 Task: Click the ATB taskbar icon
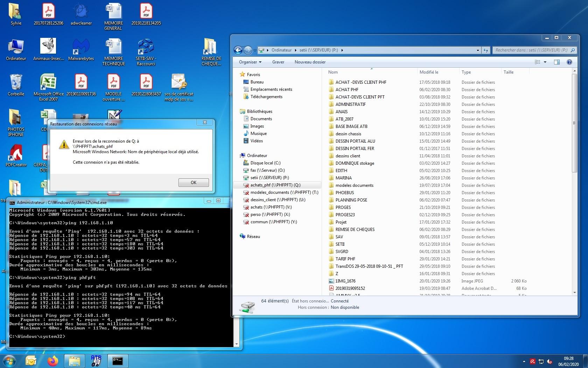tap(96, 361)
